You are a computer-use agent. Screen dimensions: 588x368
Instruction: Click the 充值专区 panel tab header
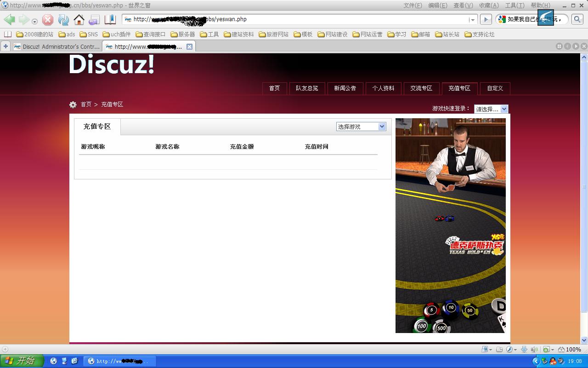[x=97, y=126]
